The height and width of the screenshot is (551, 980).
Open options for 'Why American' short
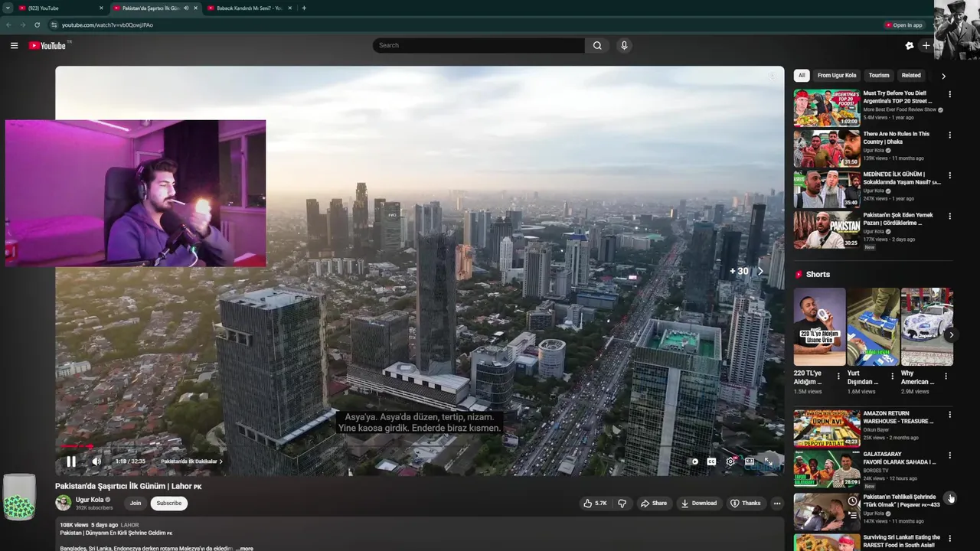946,376
